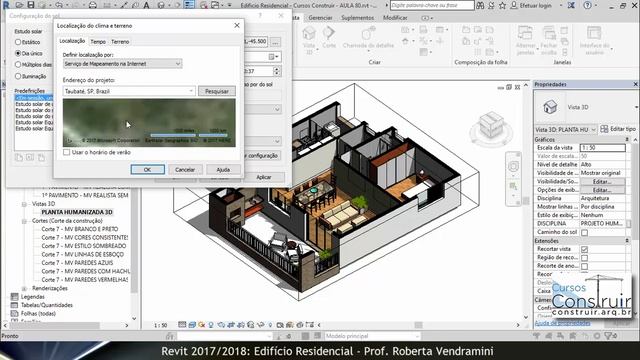Collapse the Extensões properties section
The width and height of the screenshot is (640, 360).
[627, 241]
